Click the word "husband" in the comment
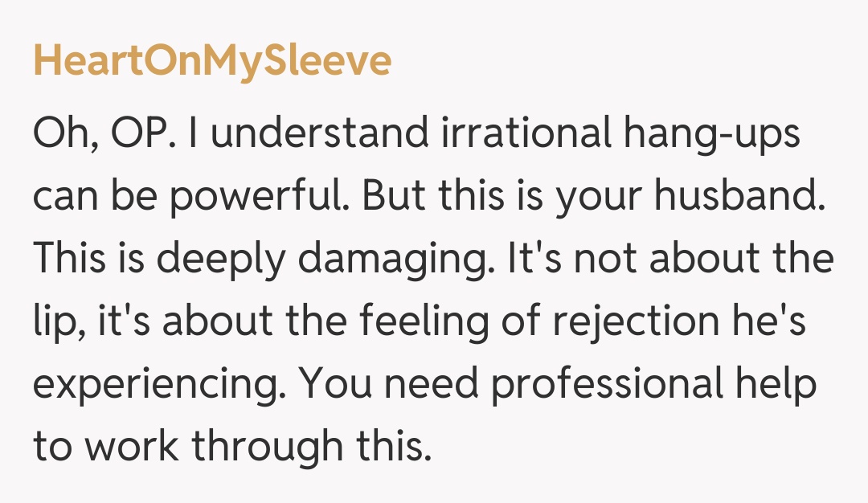 (x=747, y=196)
